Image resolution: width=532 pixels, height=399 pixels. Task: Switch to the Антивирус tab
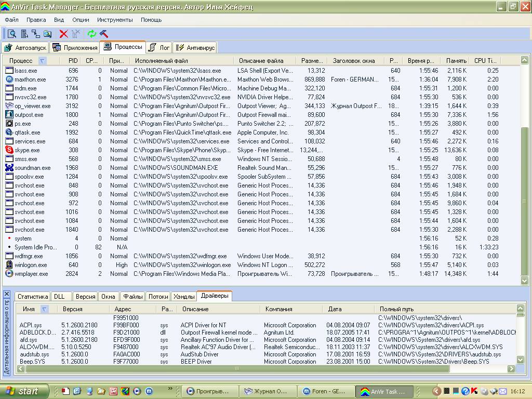195,47
